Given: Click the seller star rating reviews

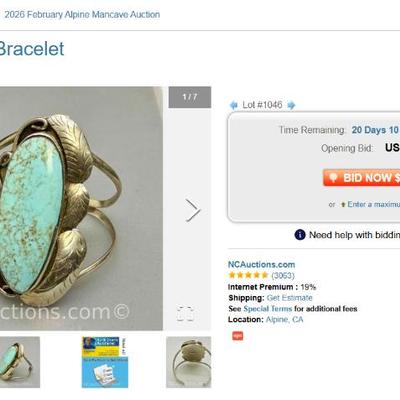Looking at the screenshot, I should click(261, 275).
